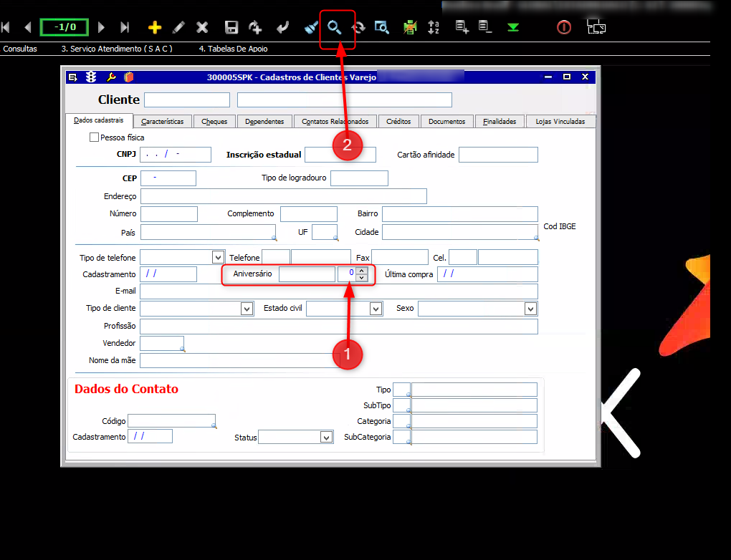This screenshot has height=560, width=731.
Task: Open the Cheques tab
Action: tap(214, 121)
